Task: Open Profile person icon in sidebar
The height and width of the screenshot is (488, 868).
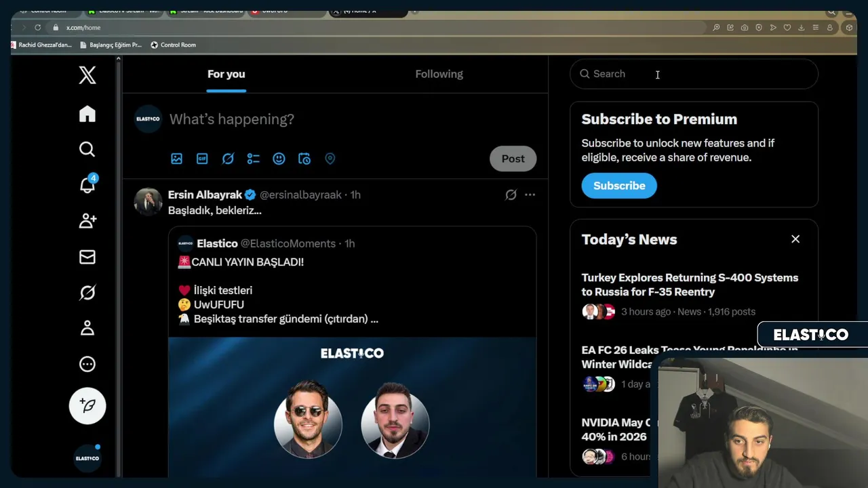Action: coord(87,328)
